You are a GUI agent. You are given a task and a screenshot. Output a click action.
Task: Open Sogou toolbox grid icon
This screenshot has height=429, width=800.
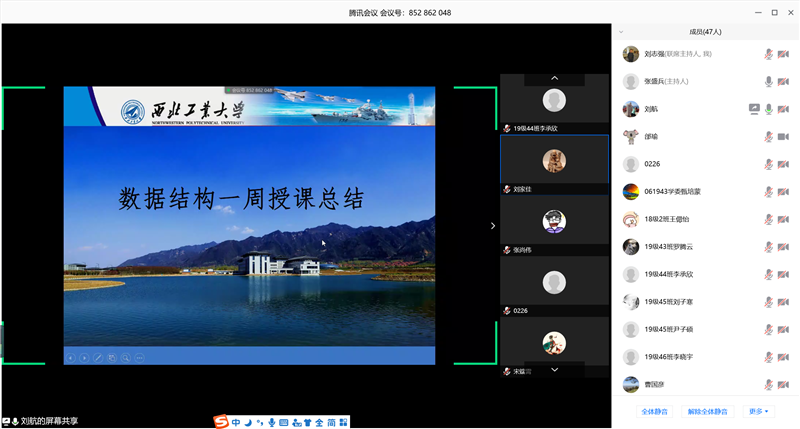tap(343, 422)
